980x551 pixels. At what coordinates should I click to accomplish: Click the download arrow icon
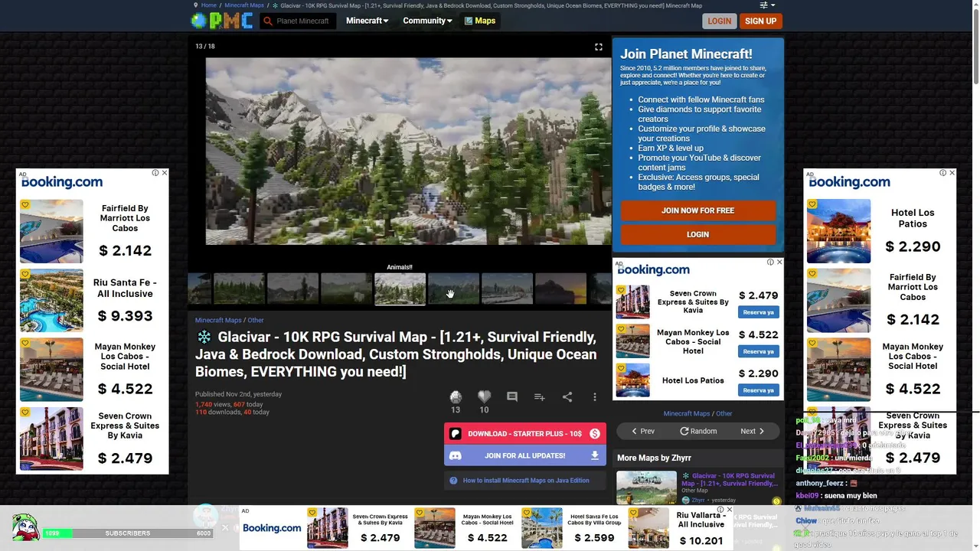point(595,455)
